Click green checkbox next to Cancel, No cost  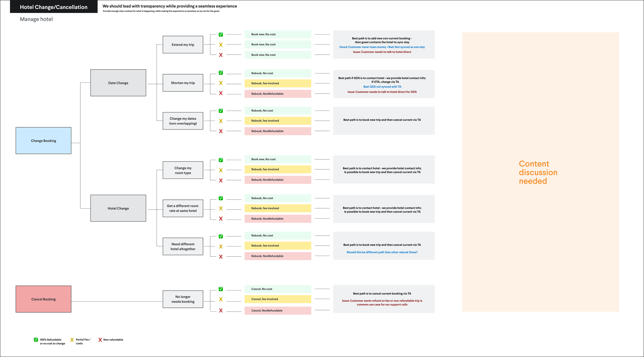(x=221, y=289)
